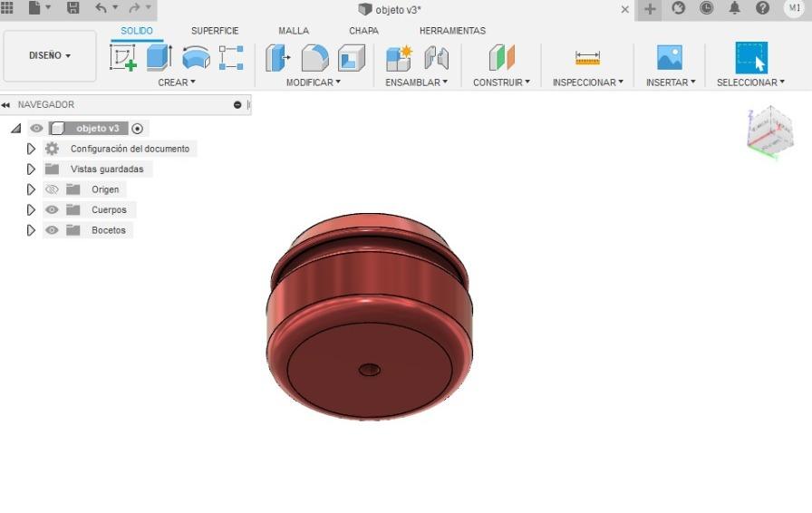
Task: Select the Press Pull tool
Action: (277, 57)
